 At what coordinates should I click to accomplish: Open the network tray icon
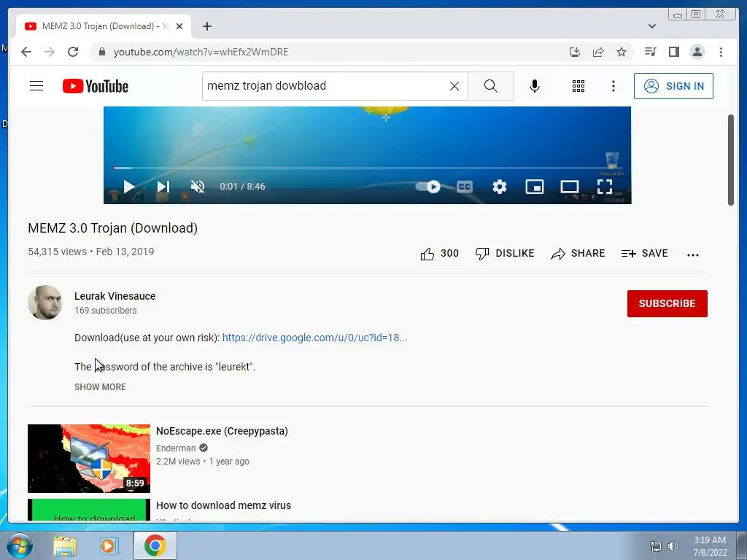[x=656, y=546]
